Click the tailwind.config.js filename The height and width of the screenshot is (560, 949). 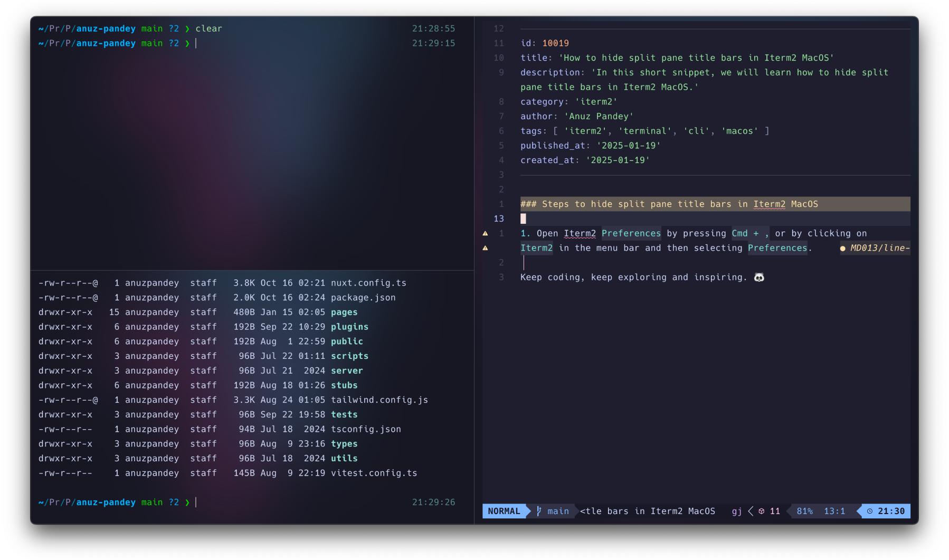[x=379, y=400]
